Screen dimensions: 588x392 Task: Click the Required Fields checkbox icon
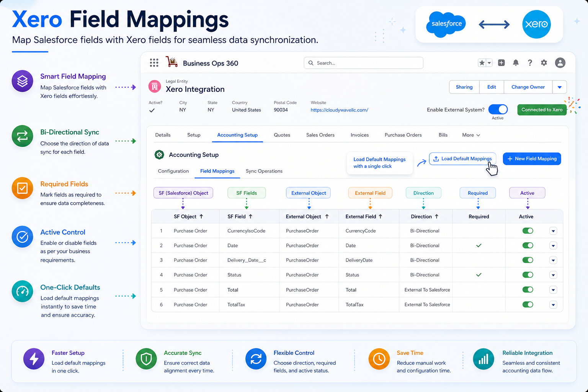(x=22, y=188)
